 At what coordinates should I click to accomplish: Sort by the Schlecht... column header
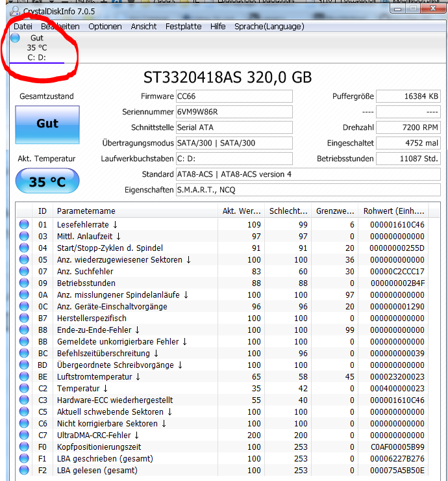click(x=288, y=211)
